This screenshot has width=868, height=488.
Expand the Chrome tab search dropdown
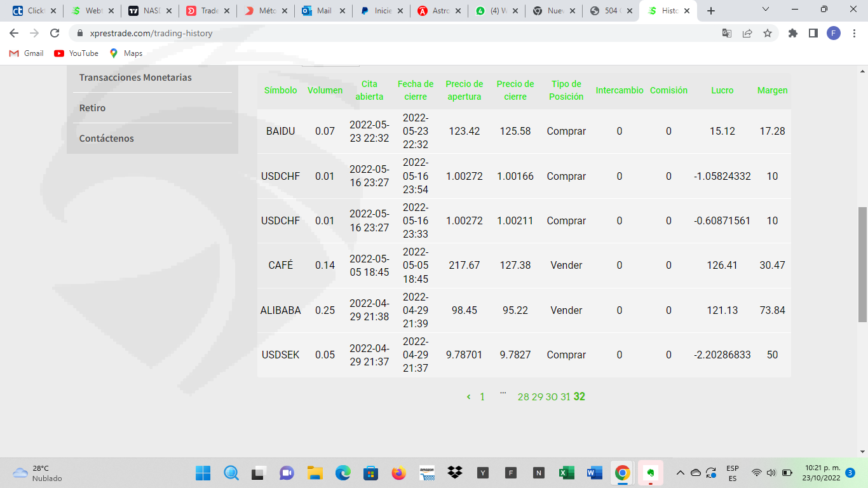pyautogui.click(x=766, y=10)
